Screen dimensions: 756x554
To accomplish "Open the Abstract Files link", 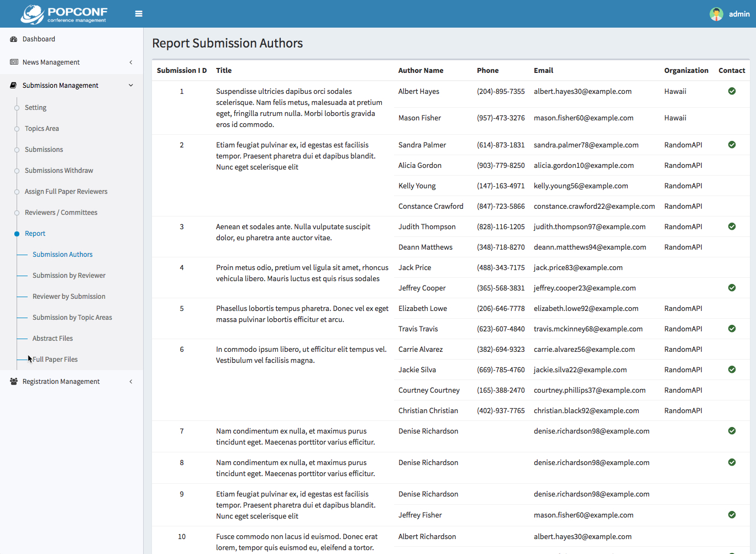I will pos(53,339).
